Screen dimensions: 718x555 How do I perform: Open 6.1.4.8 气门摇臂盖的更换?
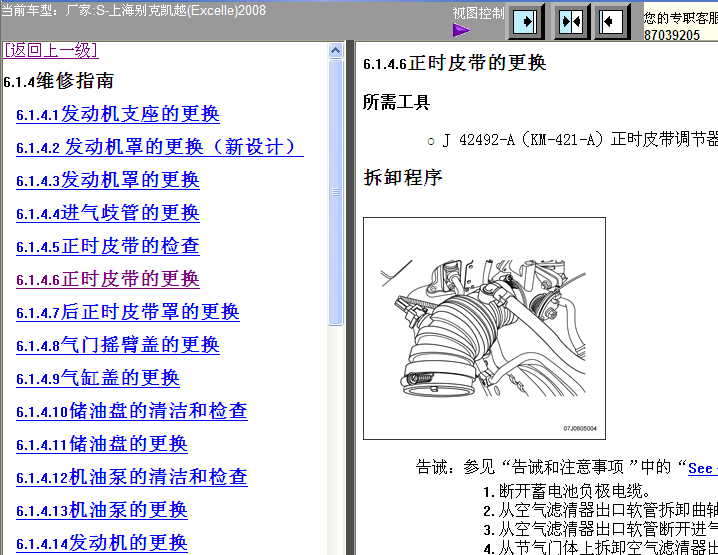pos(118,345)
